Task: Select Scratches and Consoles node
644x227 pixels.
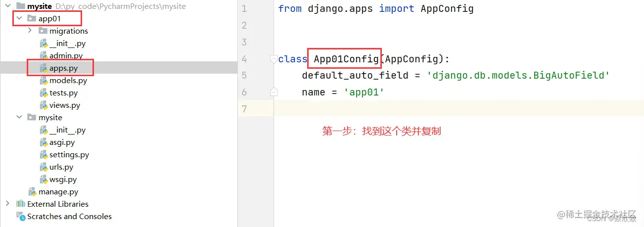Action: point(69,216)
